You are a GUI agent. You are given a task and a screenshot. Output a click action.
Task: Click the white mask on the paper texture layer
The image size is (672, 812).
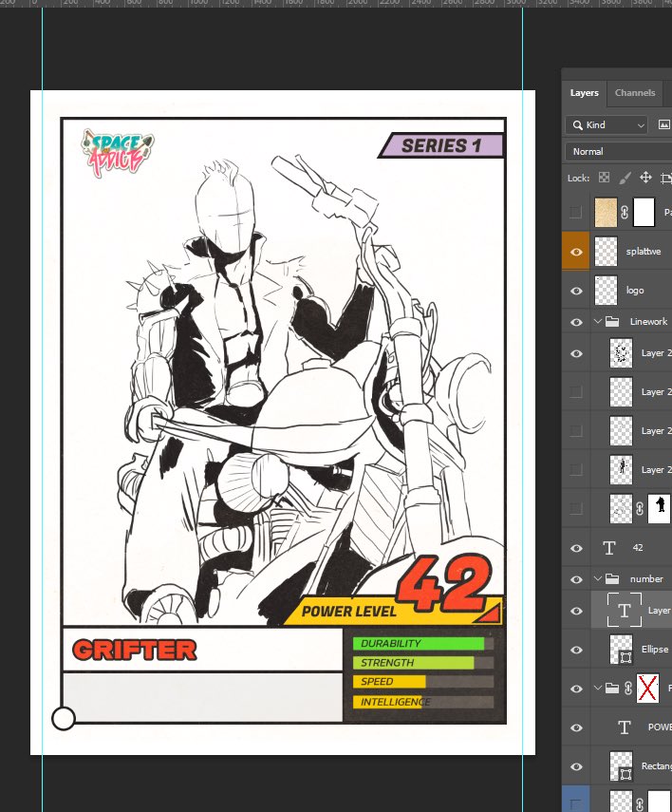(644, 212)
